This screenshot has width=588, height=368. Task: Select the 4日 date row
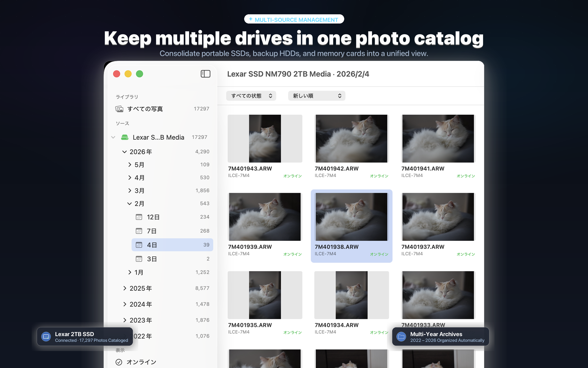(172, 245)
